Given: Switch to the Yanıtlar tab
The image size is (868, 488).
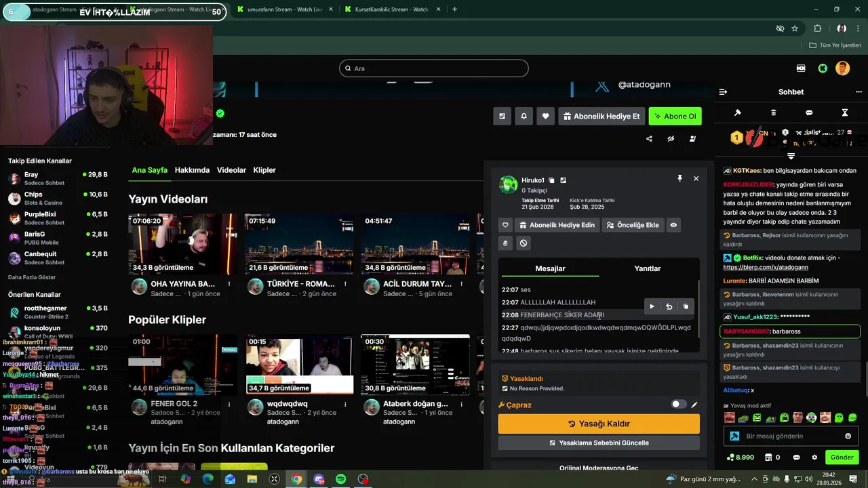Looking at the screenshot, I should (x=647, y=268).
